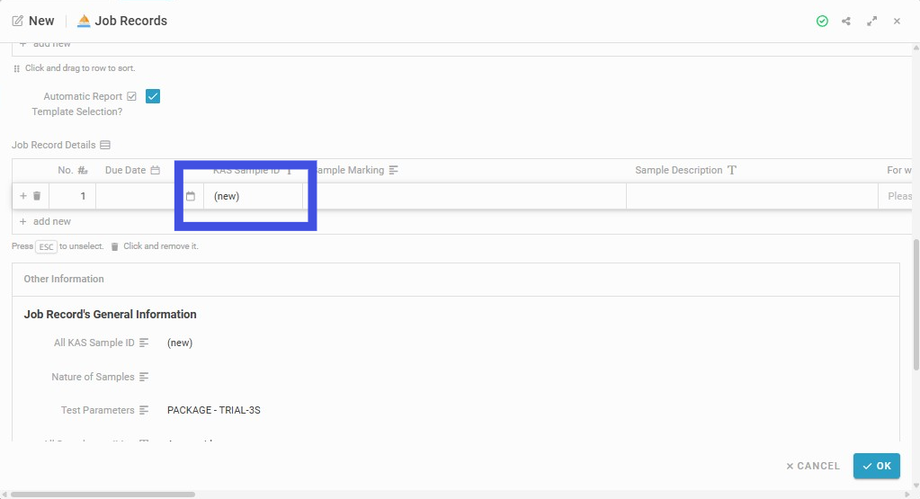Click the Nature of Samples label
920x499 pixels.
point(93,377)
